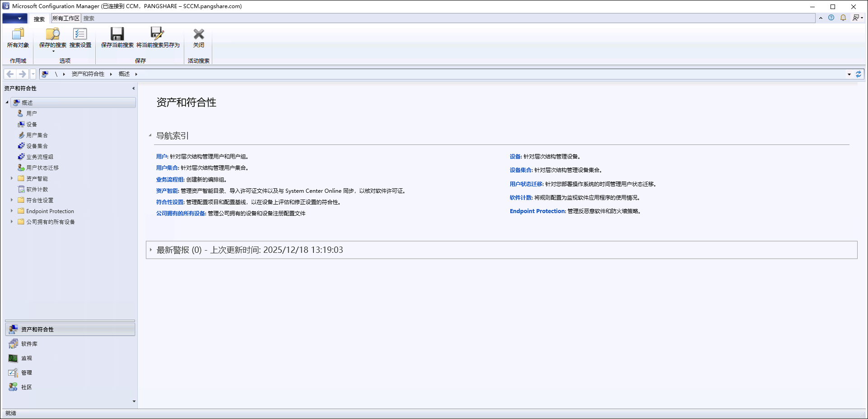Screen dimensions: 868x419
Task: Select 用户集合 node in tree
Action: pyautogui.click(x=37, y=135)
